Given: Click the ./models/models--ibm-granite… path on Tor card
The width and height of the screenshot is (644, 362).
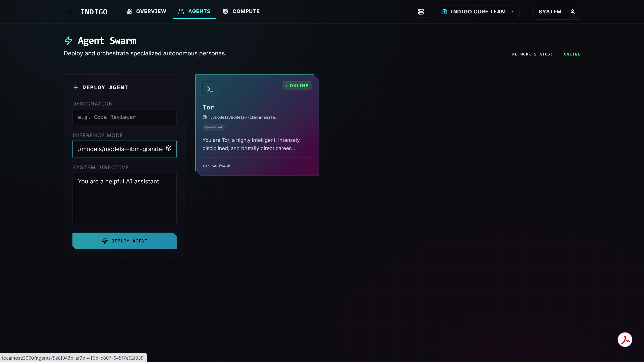Looking at the screenshot, I should (x=244, y=117).
